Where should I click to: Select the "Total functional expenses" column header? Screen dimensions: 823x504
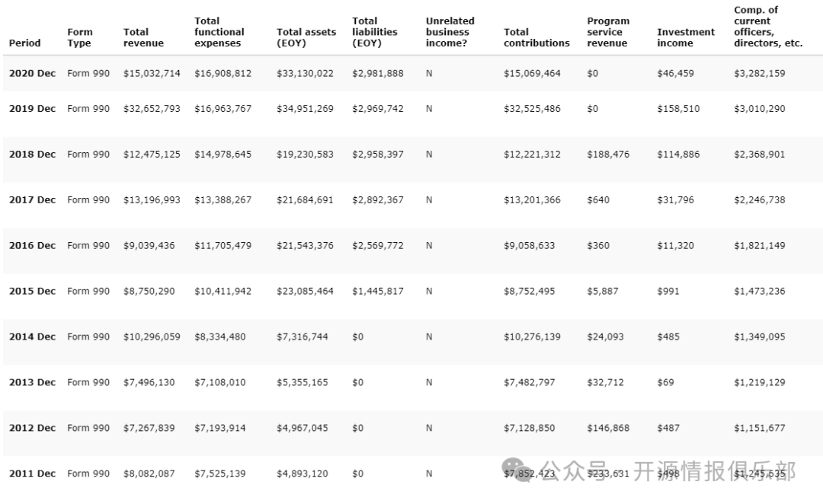pos(219,32)
